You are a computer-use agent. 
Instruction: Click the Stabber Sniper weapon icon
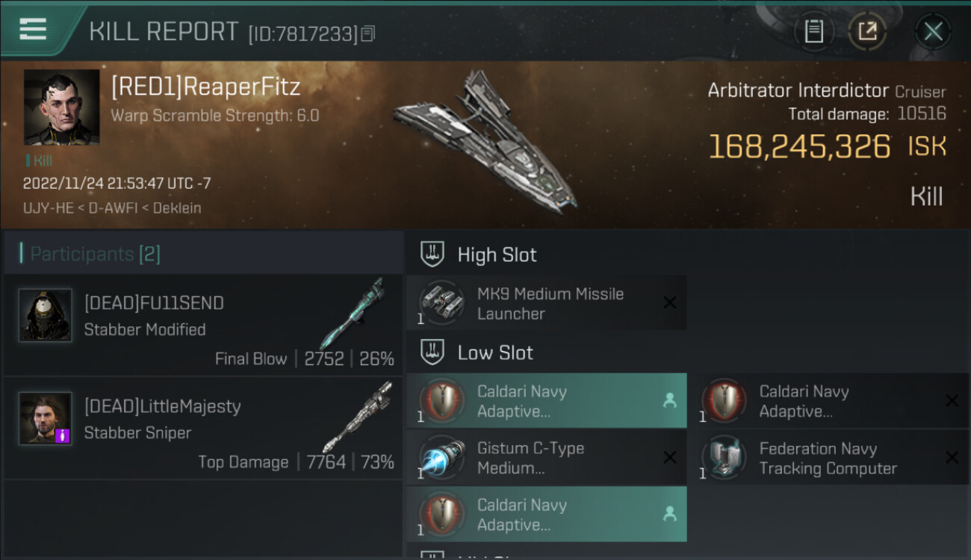[356, 417]
